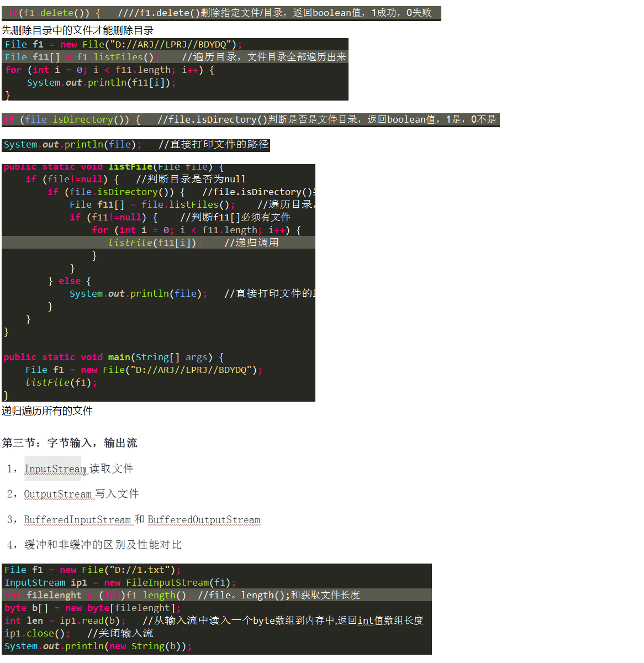The height and width of the screenshot is (663, 644).
Task: Click the 'listFile(f1);' call in main
Action: tap(61, 383)
